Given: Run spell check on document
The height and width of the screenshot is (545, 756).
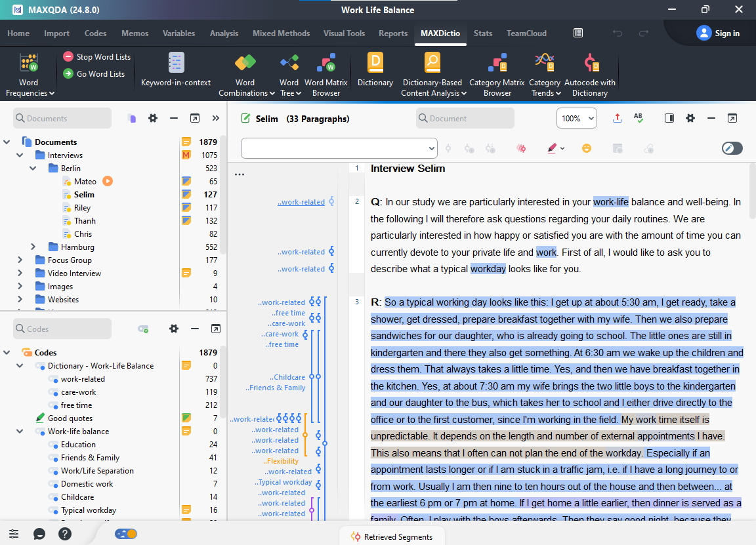Looking at the screenshot, I should click(639, 118).
